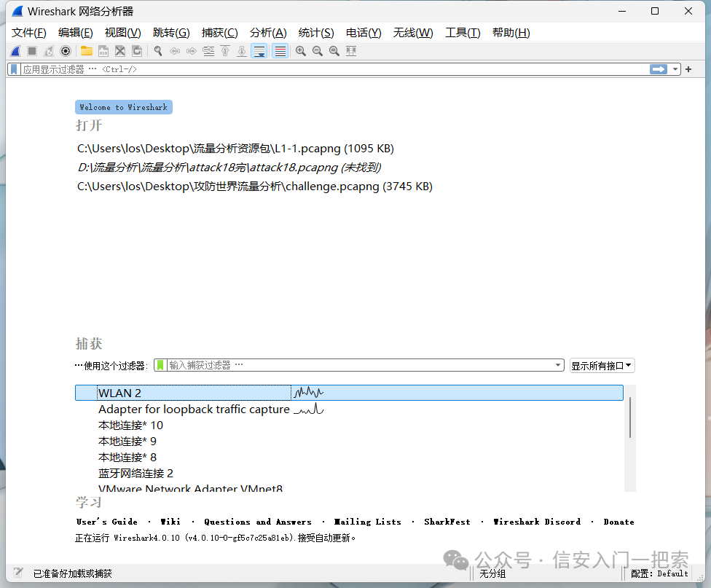This screenshot has width=711, height=588.
Task: Go to the previous packet arrow icon
Action: [175, 51]
